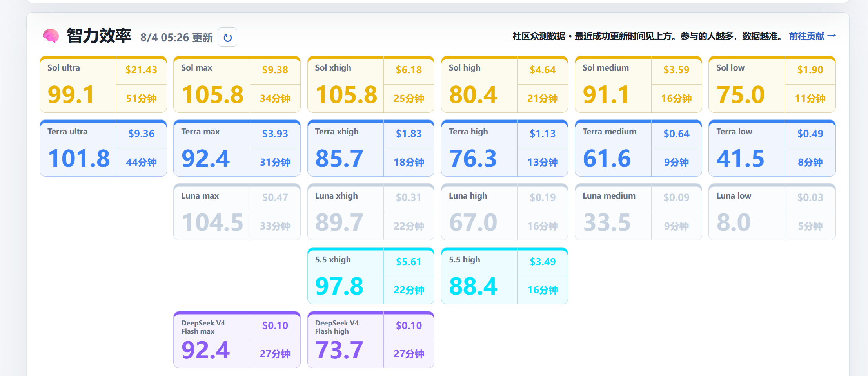
Task: Click the 25分钟 duration
Action: click(409, 98)
